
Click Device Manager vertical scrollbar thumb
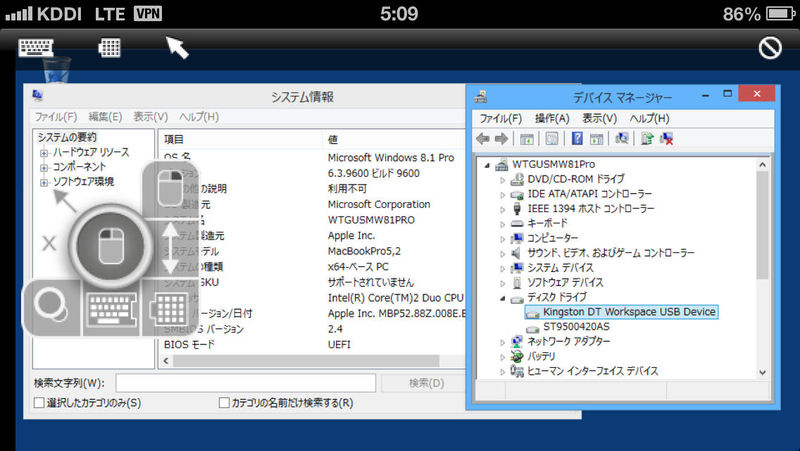point(762,226)
